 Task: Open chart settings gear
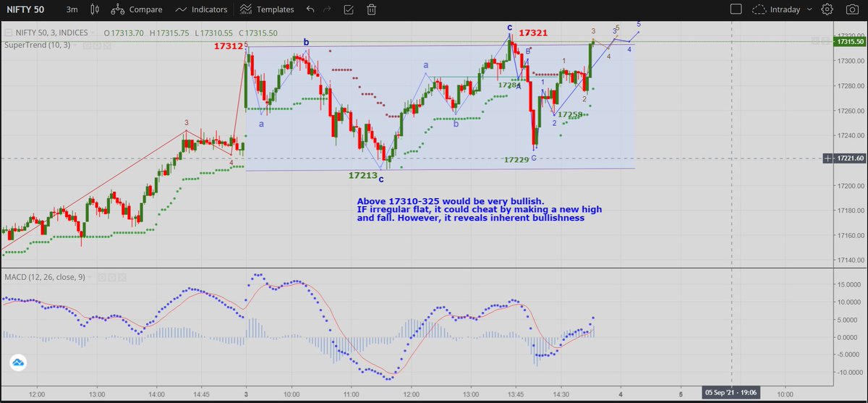coord(828,9)
